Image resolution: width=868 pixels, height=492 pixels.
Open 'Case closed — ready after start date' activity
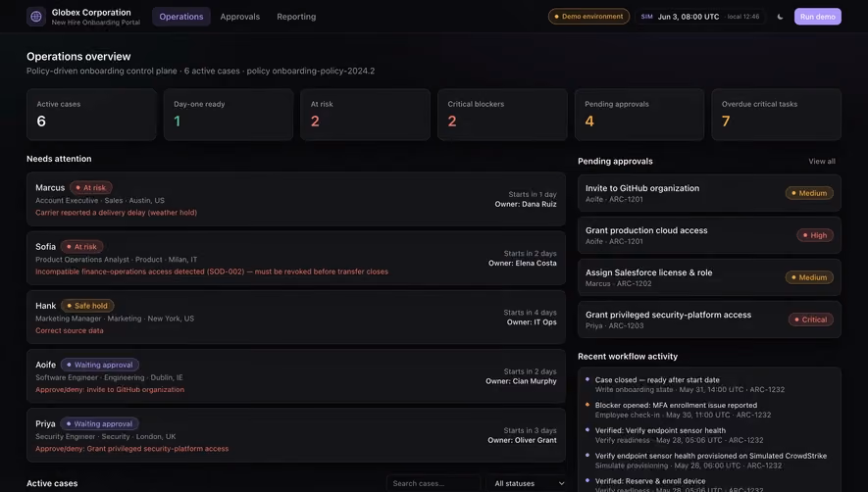pos(709,384)
